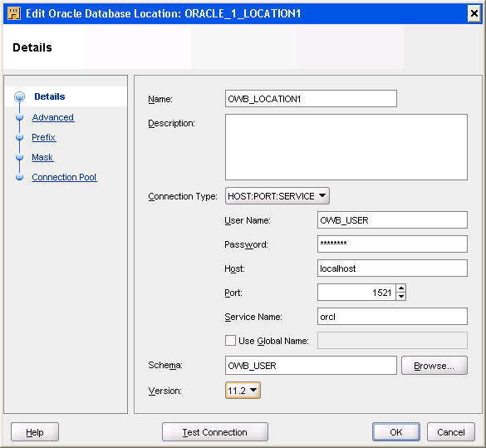486x448 pixels.
Task: Click the Schema field showing OWB_USER
Action: pyautogui.click(x=311, y=365)
